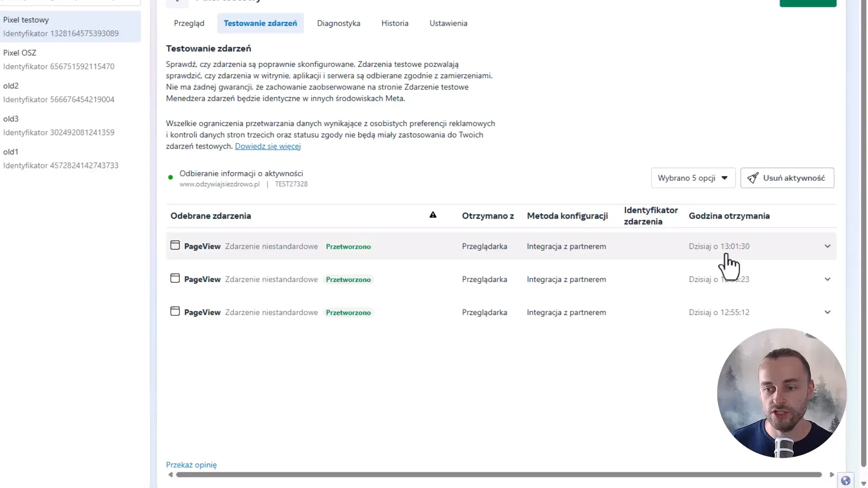This screenshot has width=868, height=488.
Task: Click the green activity status dot
Action: click(x=170, y=178)
